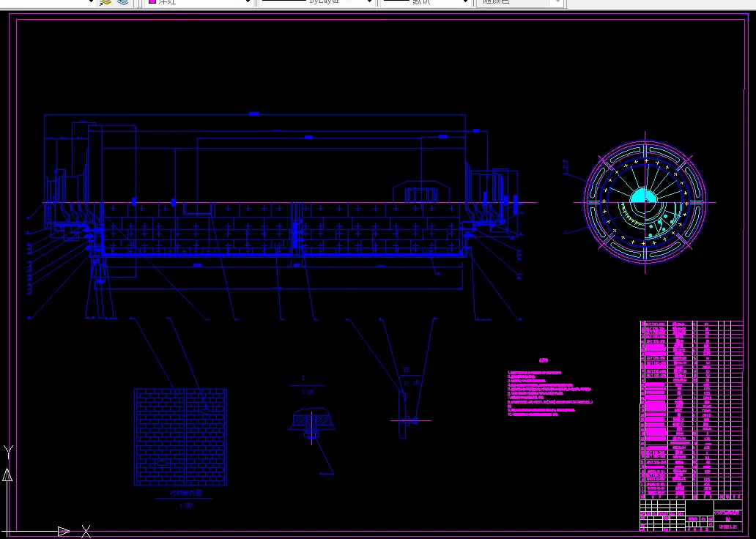This screenshot has width=756, height=539.
Task: Select the cyan hub at end view center
Action: pyautogui.click(x=644, y=197)
